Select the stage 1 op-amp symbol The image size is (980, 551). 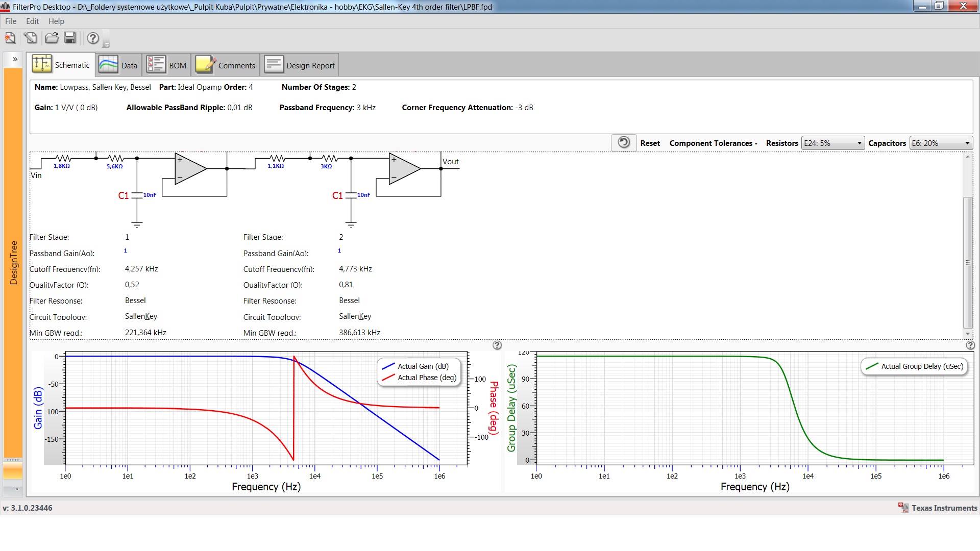(x=190, y=168)
